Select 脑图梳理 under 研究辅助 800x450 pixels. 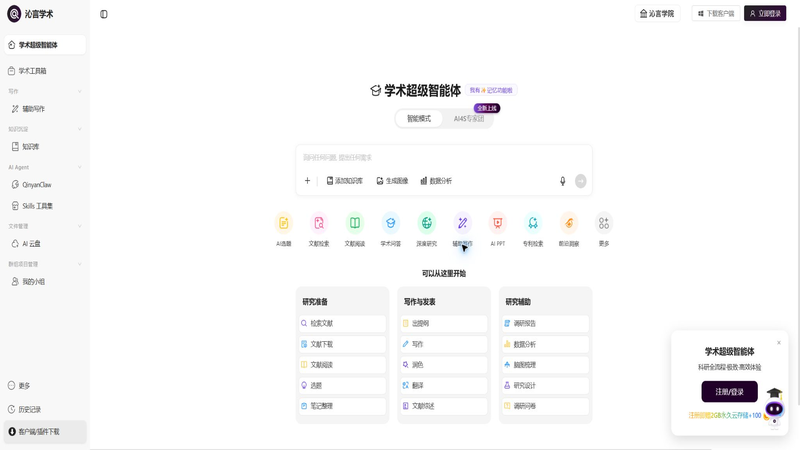(x=545, y=365)
